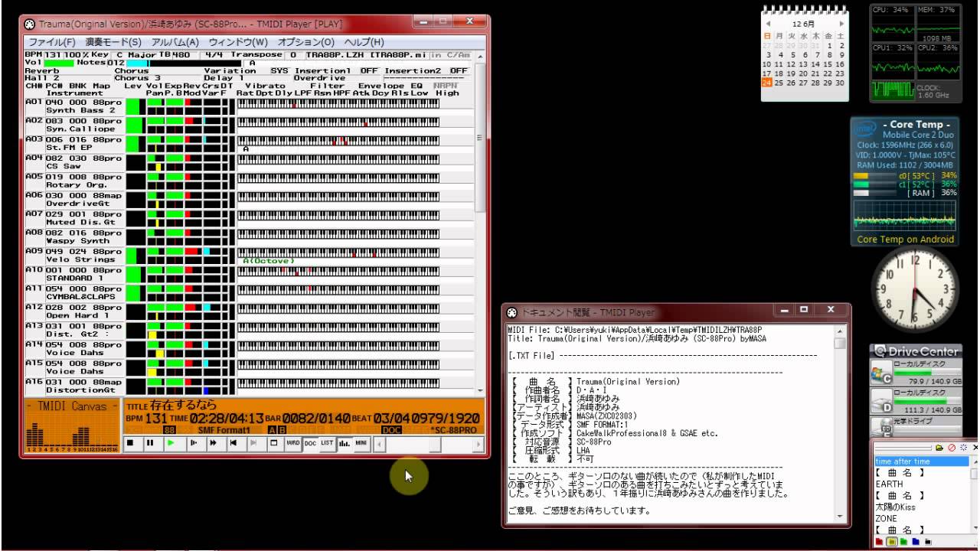Select the yellow folder at playlist bottom
The height and width of the screenshot is (551, 980).
pos(891,542)
